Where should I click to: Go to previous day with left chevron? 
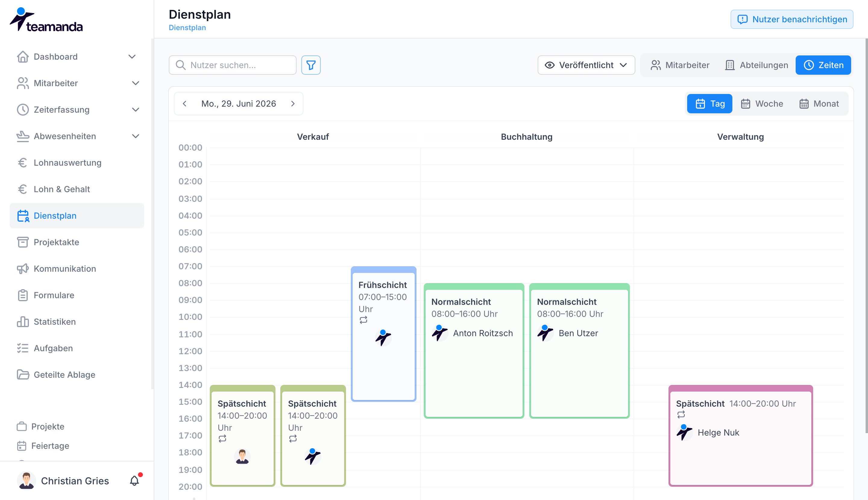pyautogui.click(x=184, y=104)
